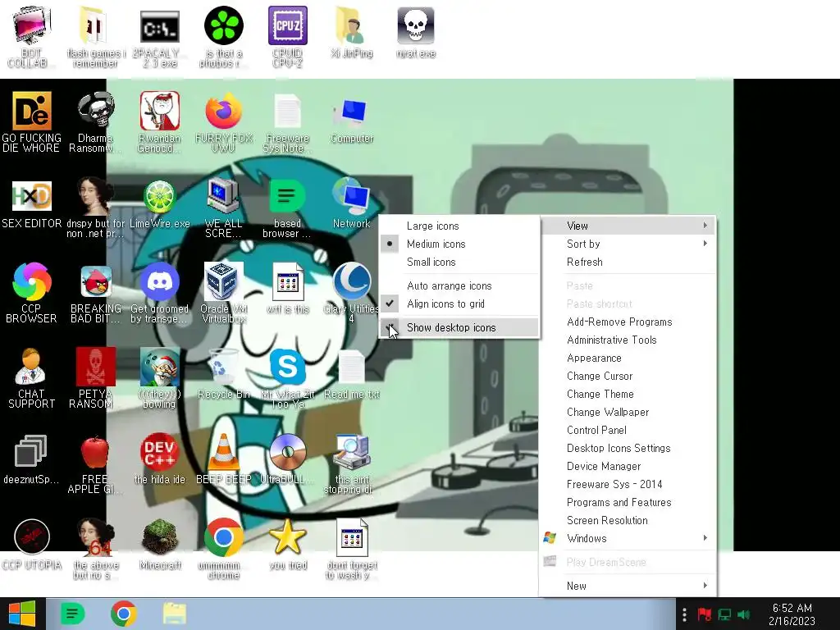Select the Dharma Ransomware skull icon

coord(95,111)
